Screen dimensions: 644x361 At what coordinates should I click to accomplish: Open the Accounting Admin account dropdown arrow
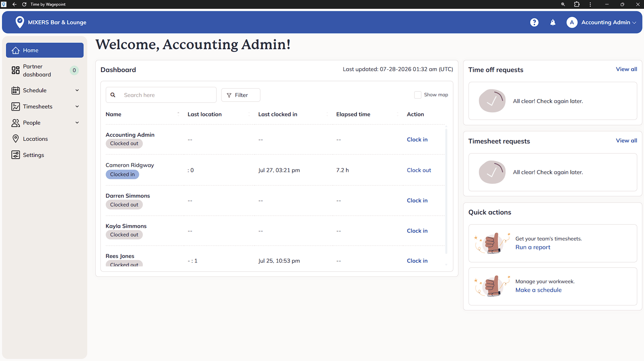click(634, 23)
